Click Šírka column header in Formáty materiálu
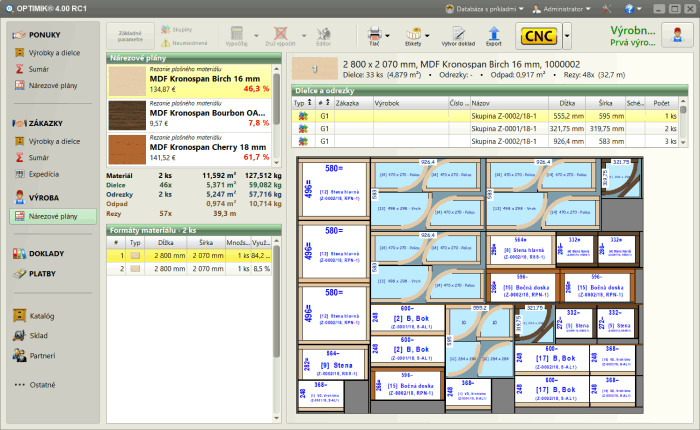This screenshot has width=700, height=430. coord(206,242)
